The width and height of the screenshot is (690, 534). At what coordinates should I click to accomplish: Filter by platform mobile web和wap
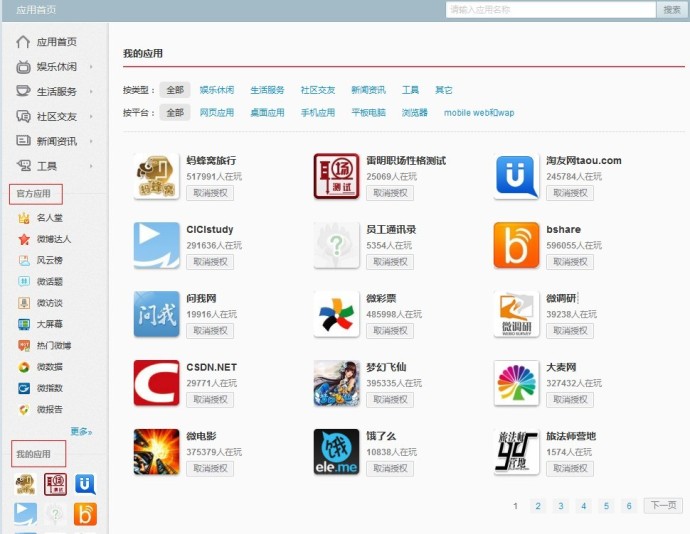[479, 113]
